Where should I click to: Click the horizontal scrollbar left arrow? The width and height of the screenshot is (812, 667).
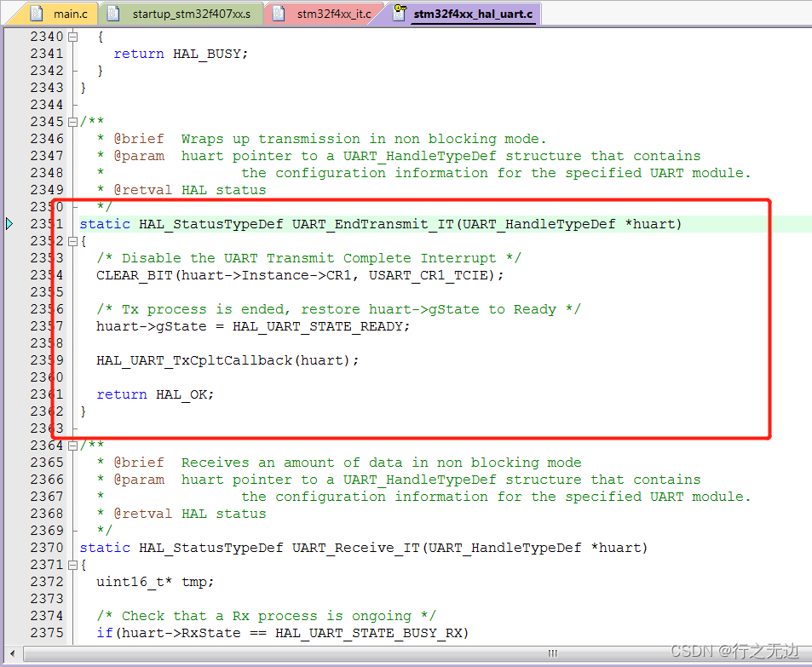[13, 653]
